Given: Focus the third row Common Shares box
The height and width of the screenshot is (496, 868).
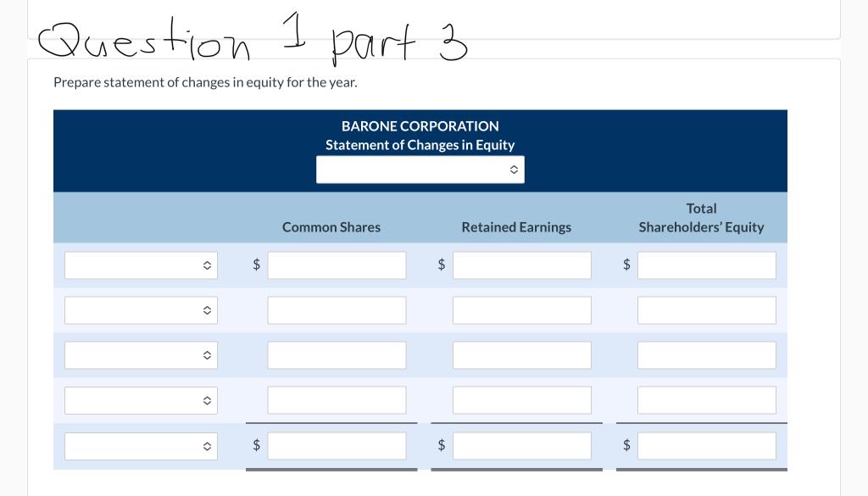Looking at the screenshot, I should 337,355.
